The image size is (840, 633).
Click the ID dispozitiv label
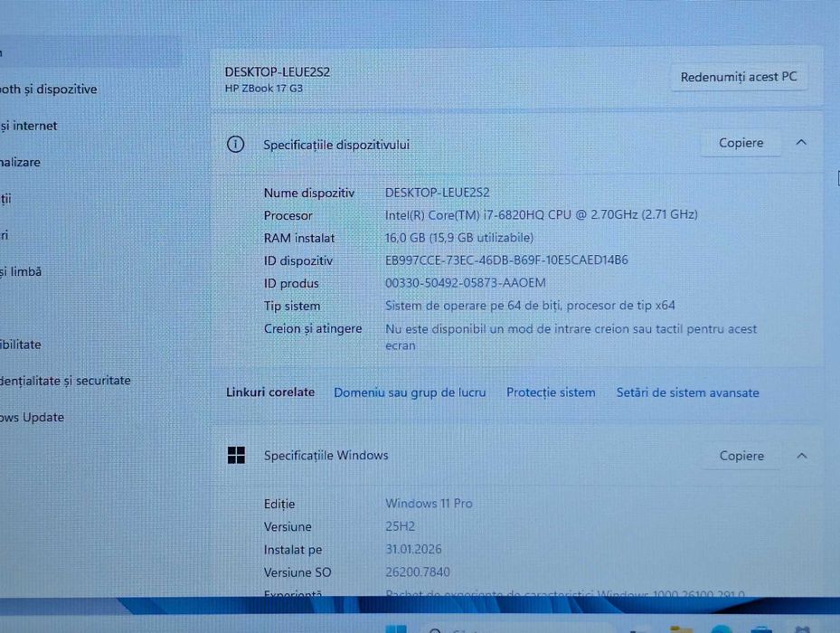point(297,261)
